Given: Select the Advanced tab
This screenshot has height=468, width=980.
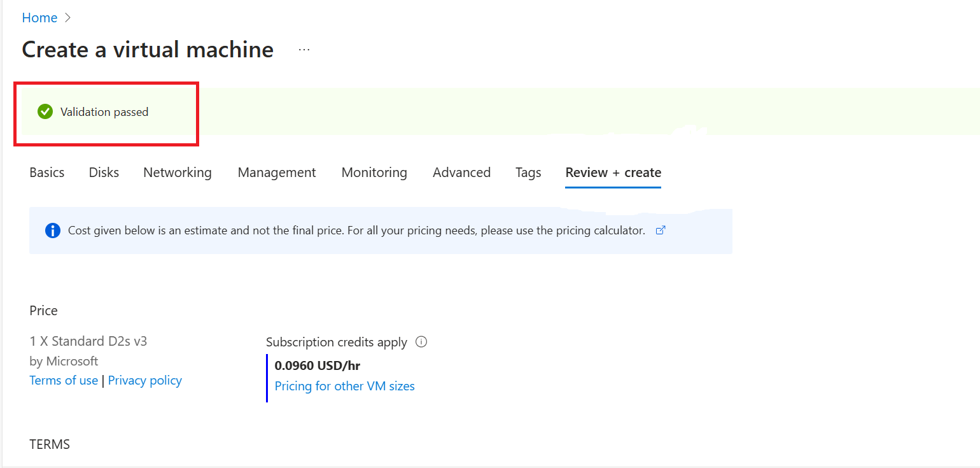Looking at the screenshot, I should [x=461, y=173].
